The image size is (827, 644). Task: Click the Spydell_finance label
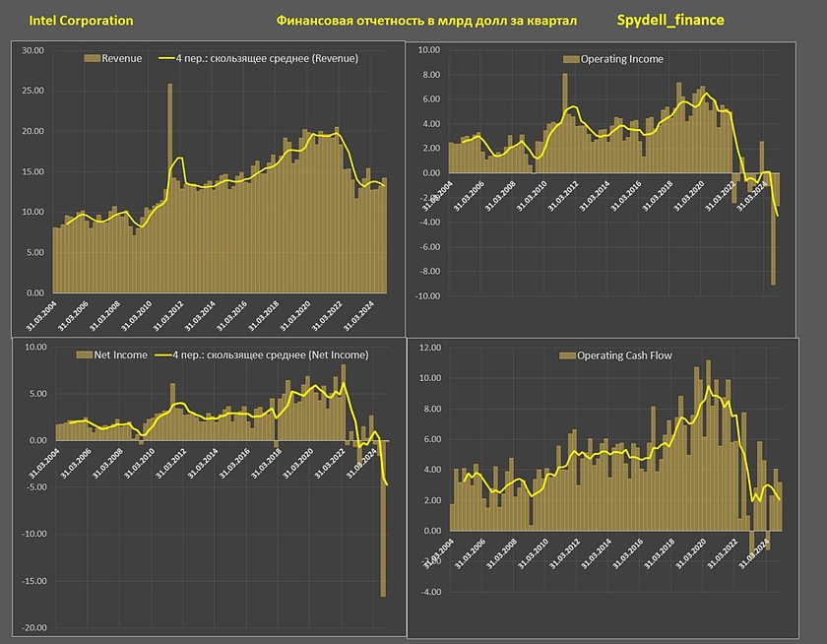pyautogui.click(x=669, y=20)
